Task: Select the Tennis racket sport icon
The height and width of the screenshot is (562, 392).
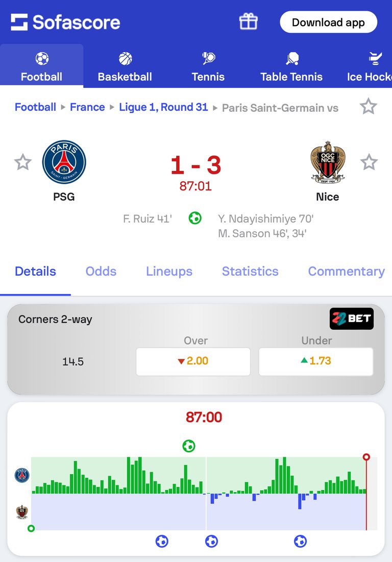Action: (x=208, y=58)
